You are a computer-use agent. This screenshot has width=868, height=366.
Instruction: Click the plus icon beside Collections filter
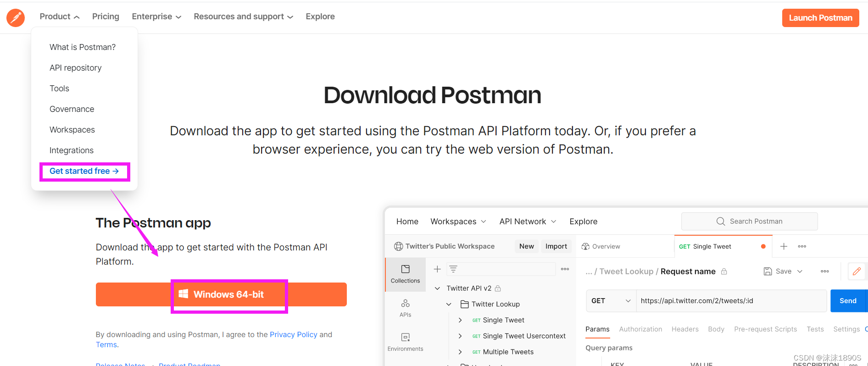(x=437, y=269)
